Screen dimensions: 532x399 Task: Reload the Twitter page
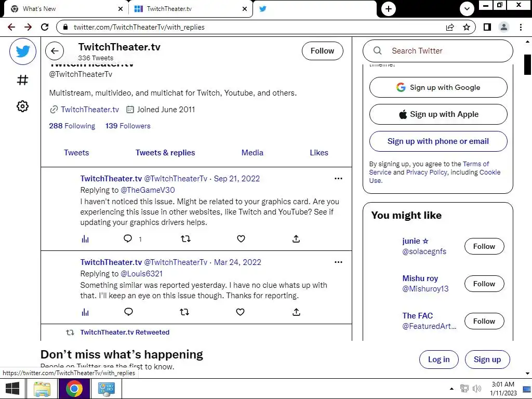(x=45, y=27)
